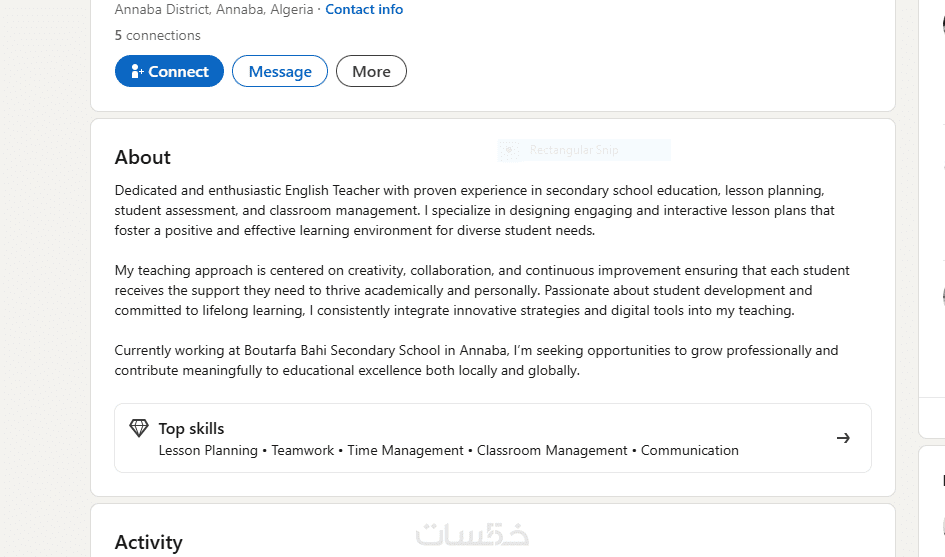
Task: Select the Top skills heading
Action: point(191,429)
